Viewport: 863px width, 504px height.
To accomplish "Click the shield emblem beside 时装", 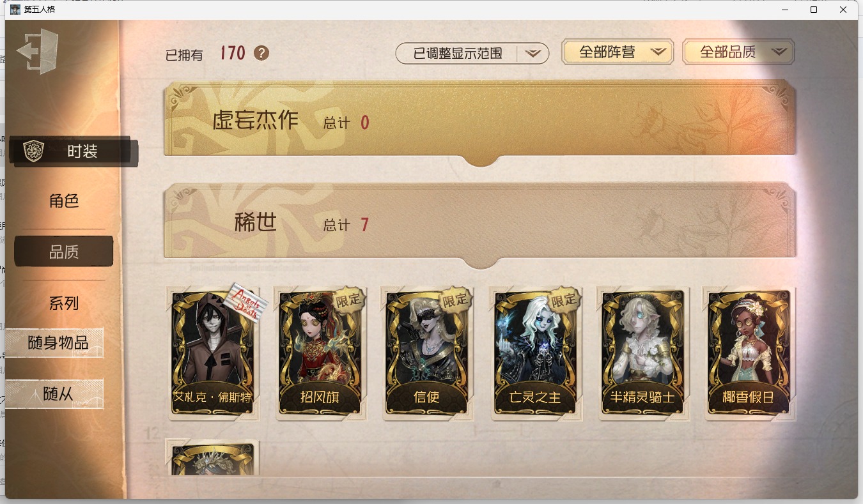I will [x=33, y=151].
